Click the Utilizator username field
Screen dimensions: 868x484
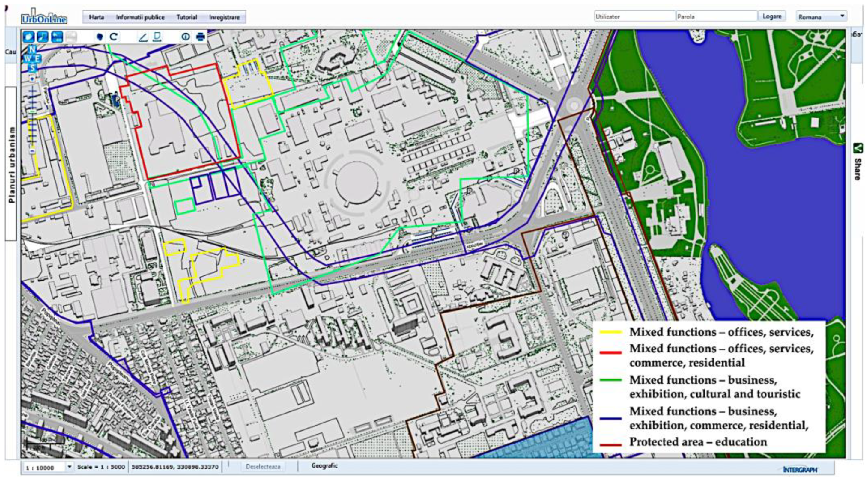pos(634,16)
